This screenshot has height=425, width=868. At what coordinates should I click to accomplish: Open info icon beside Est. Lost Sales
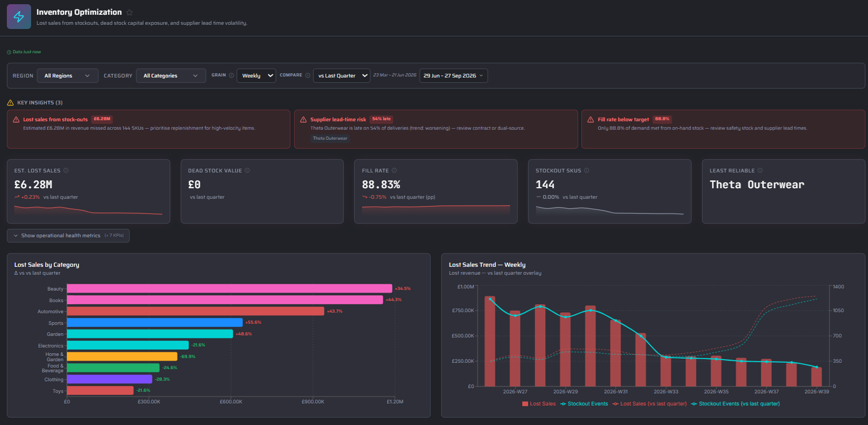click(x=66, y=170)
